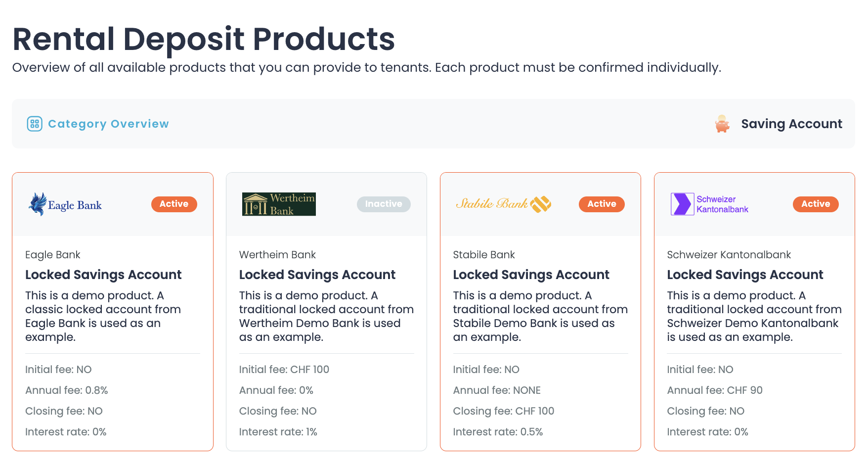The width and height of the screenshot is (868, 472).
Task: Click the Schweizer Kantonalbank logo
Action: 709,204
